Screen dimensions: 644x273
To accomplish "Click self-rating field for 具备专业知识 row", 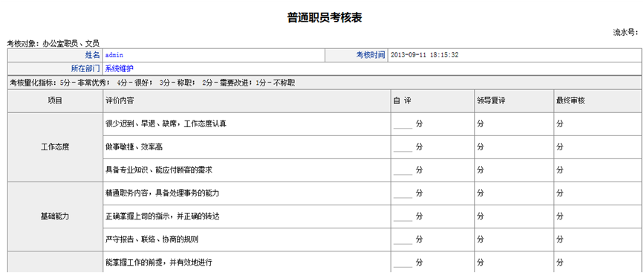I will (x=403, y=170).
